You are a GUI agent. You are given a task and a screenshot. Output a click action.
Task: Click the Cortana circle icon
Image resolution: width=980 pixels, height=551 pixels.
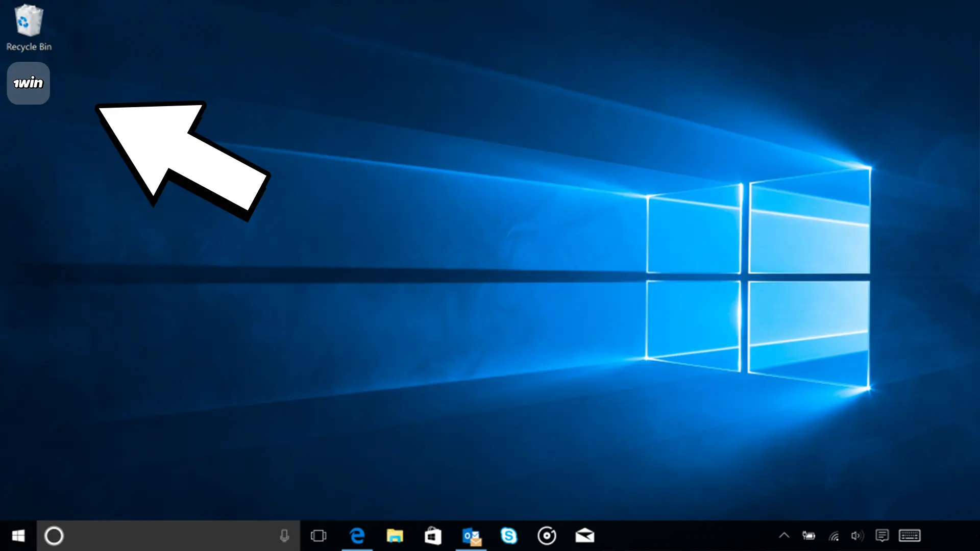coord(54,536)
